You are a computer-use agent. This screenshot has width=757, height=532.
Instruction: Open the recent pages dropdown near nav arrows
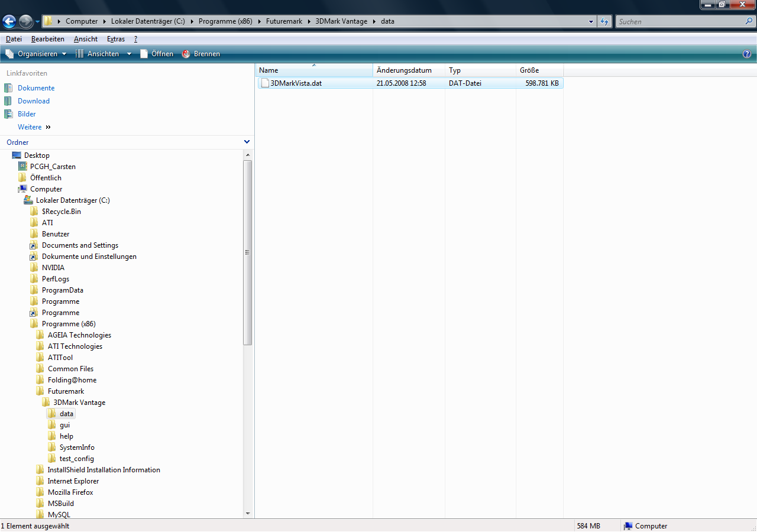38,22
